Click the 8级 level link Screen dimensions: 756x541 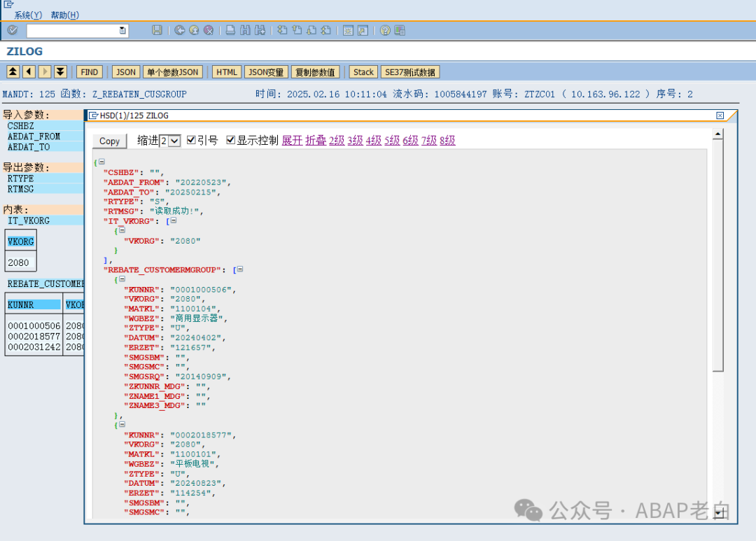[x=447, y=140]
